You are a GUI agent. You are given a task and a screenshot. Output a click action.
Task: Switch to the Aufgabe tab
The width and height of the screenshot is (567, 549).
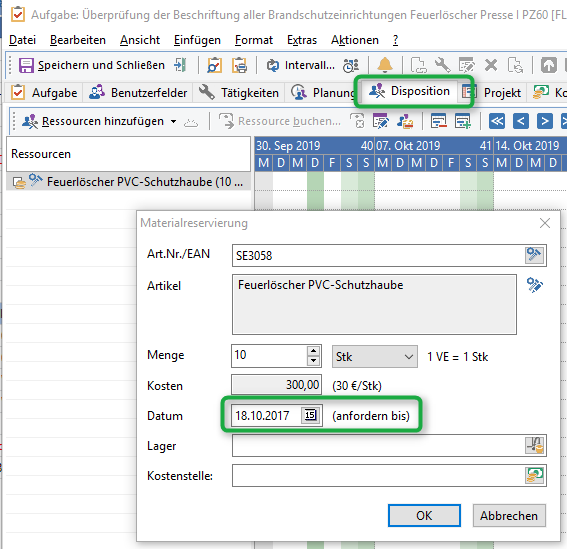[x=44, y=93]
